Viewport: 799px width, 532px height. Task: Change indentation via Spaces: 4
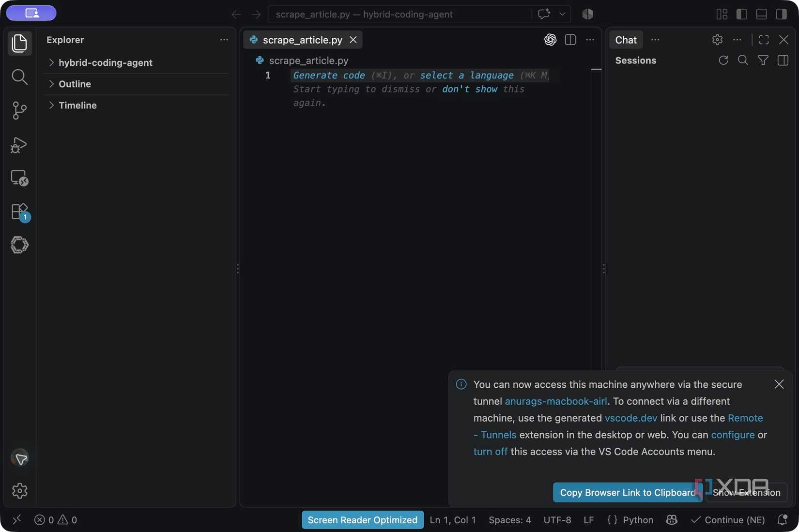[x=509, y=520]
